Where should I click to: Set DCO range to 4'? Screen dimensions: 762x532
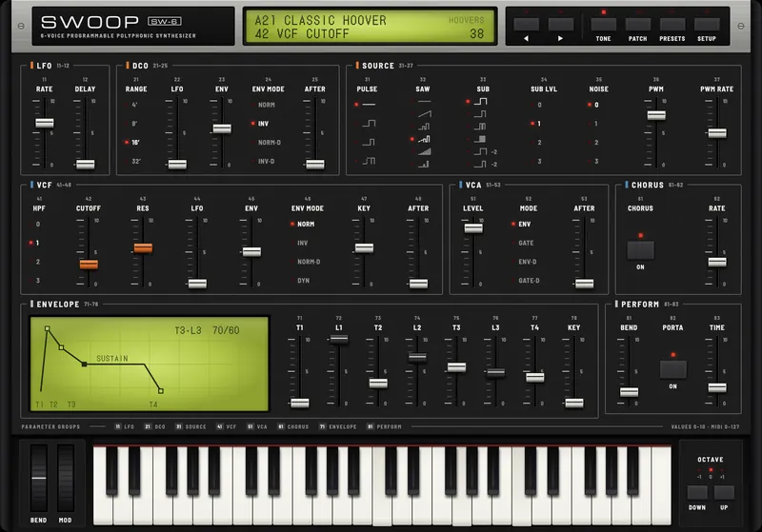coord(134,105)
